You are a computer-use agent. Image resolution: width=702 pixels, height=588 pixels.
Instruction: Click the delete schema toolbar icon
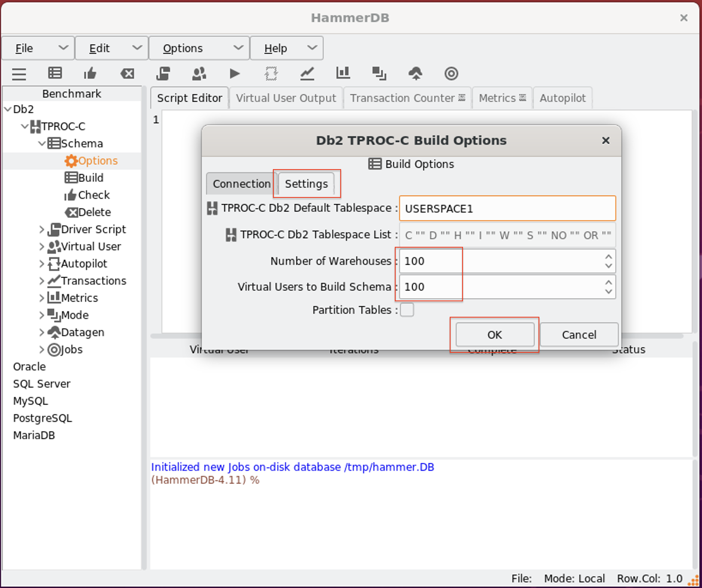(127, 74)
